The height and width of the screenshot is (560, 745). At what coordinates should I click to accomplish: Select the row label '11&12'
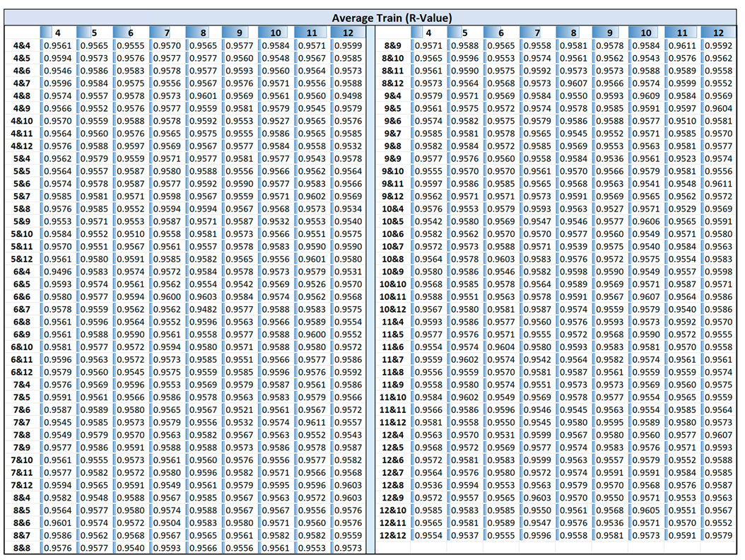[x=392, y=422]
